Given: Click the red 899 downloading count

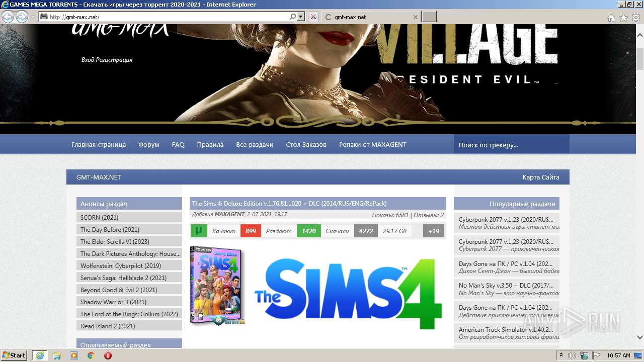Looking at the screenshot, I should tap(251, 231).
